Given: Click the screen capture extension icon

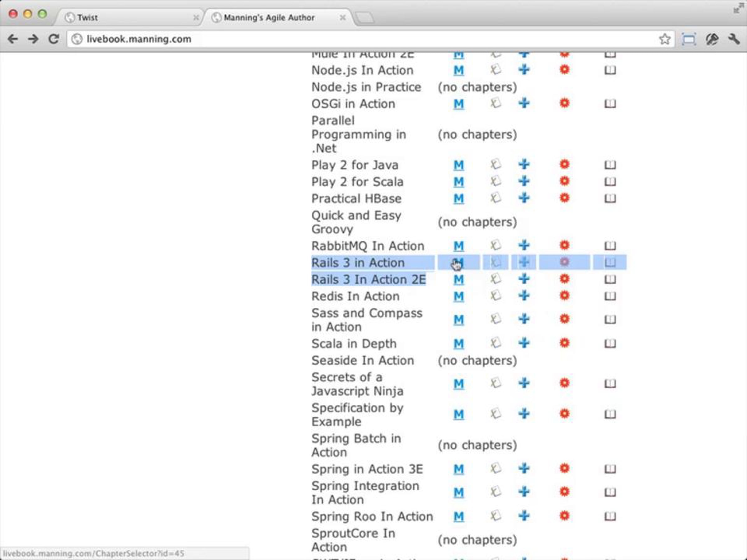Looking at the screenshot, I should [688, 39].
